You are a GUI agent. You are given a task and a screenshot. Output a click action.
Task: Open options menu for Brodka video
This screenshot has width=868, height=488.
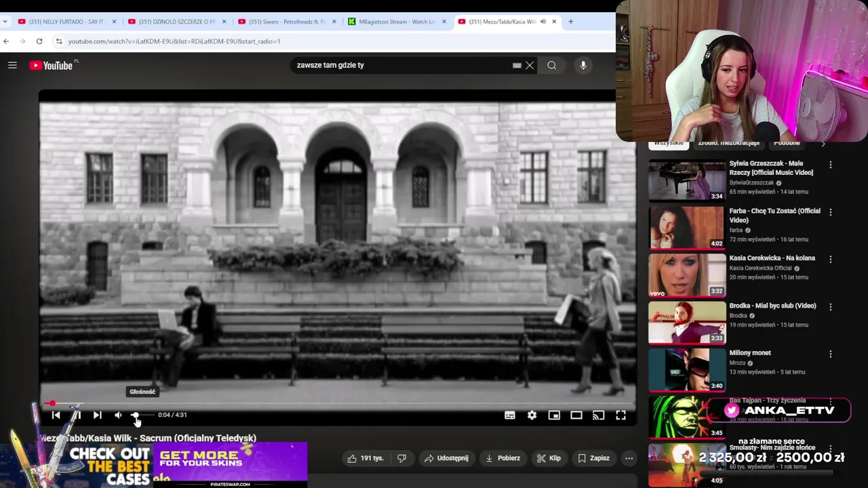[831, 306]
